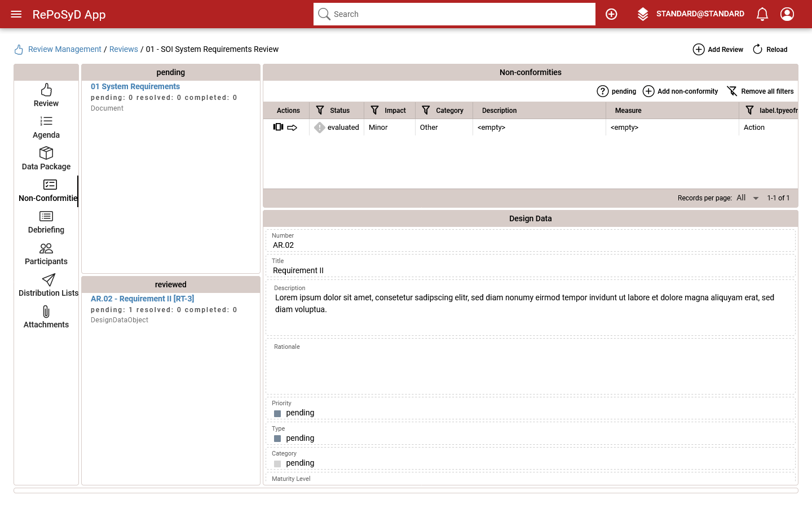Switch to the Agenda tab
Viewport: 812px width, 508px height.
[46, 128]
